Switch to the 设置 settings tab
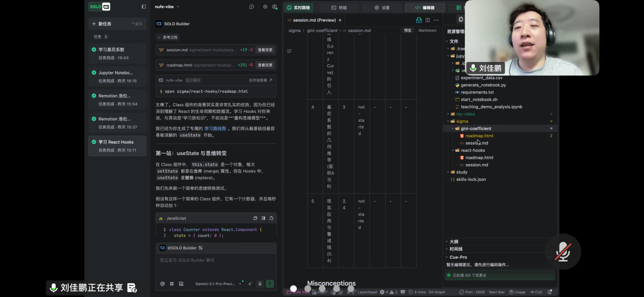 [382, 8]
